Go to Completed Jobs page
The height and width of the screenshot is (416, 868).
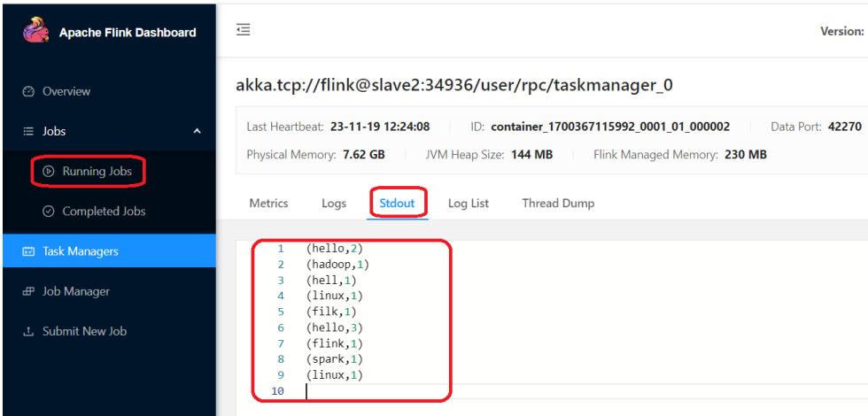pyautogui.click(x=104, y=212)
